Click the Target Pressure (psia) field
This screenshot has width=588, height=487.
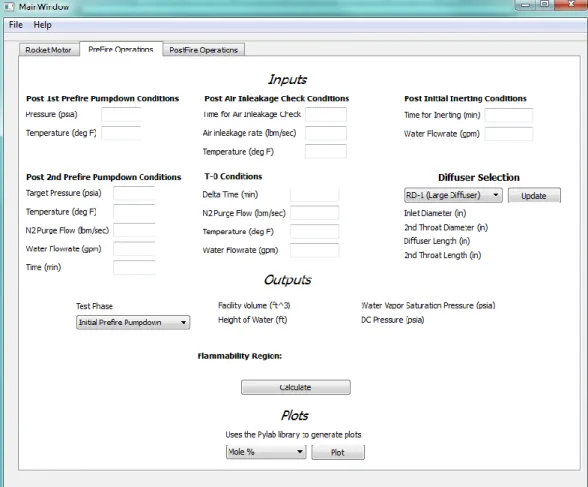[x=134, y=193]
